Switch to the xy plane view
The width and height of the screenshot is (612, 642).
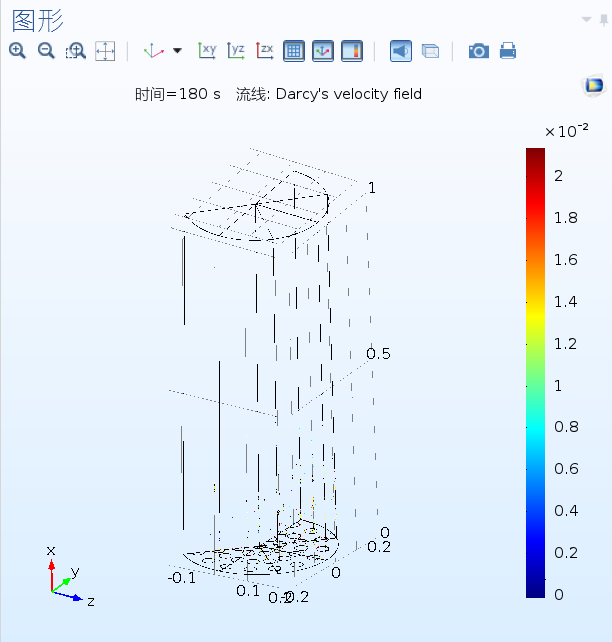[207, 51]
